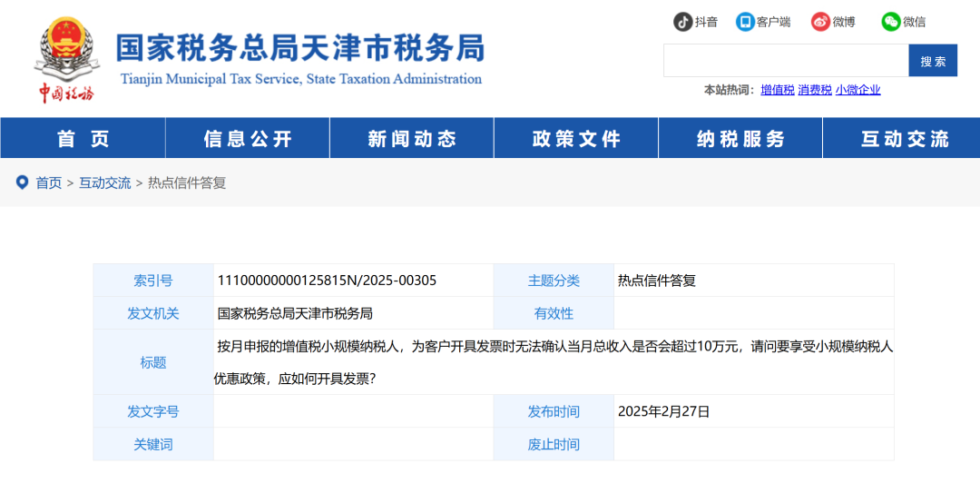This screenshot has width=980, height=493.
Task: Click 互动交流 in the breadcrumb trail
Action: (x=104, y=183)
